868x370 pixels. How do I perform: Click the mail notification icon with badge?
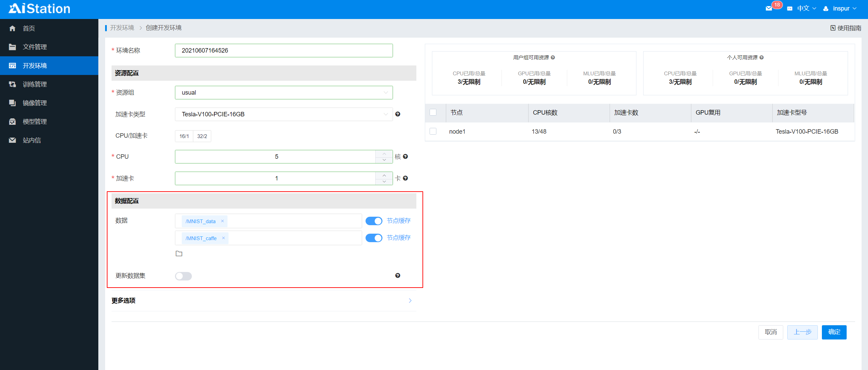[x=769, y=8]
